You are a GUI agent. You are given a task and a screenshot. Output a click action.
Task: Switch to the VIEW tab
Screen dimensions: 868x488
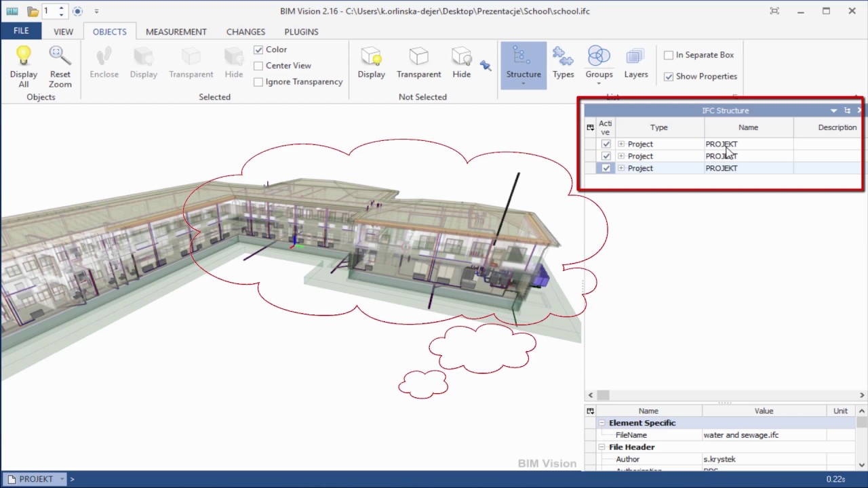(63, 32)
